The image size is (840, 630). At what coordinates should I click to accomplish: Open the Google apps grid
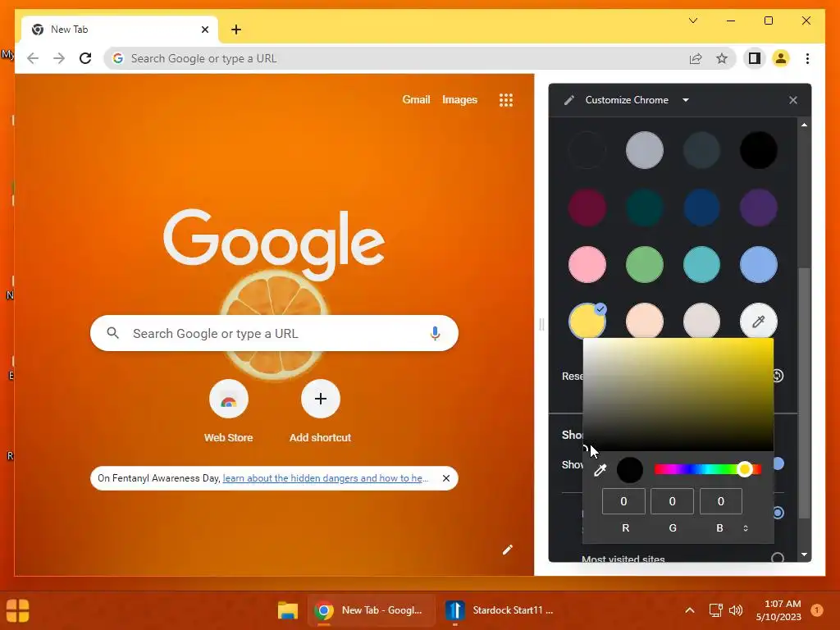click(505, 100)
